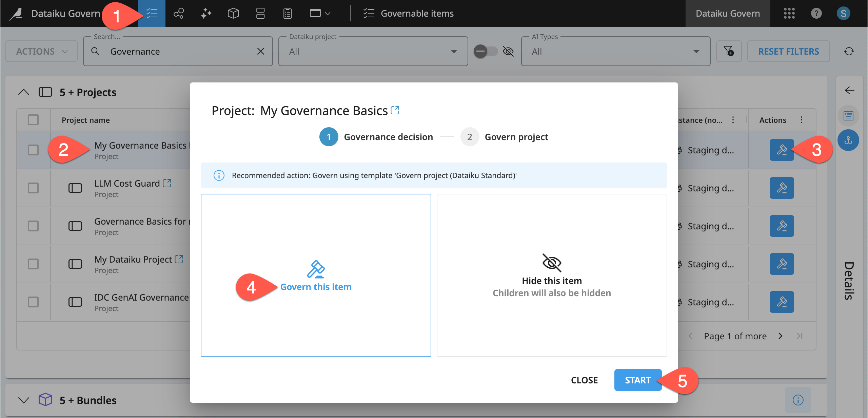
Task: Select Govern this item option
Action: click(x=316, y=286)
